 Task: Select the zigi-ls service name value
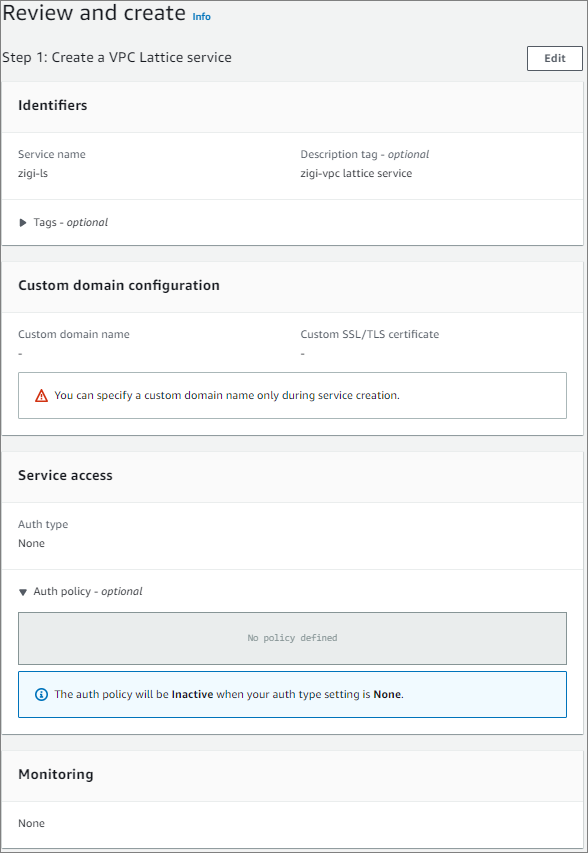(x=33, y=174)
